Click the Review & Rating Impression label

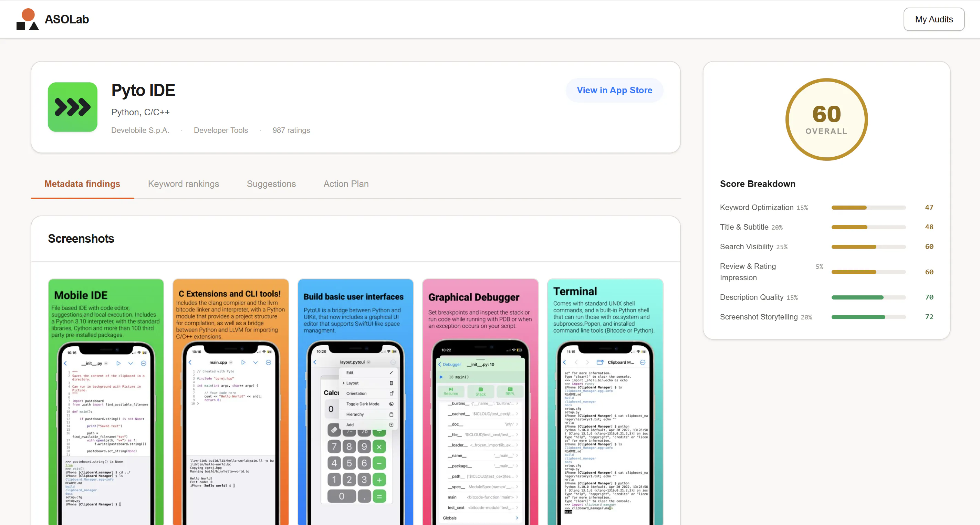(748, 272)
